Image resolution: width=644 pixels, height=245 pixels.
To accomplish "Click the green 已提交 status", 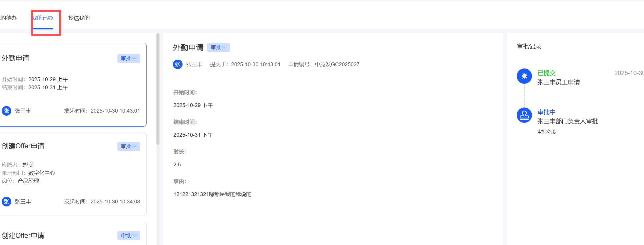I will [547, 73].
